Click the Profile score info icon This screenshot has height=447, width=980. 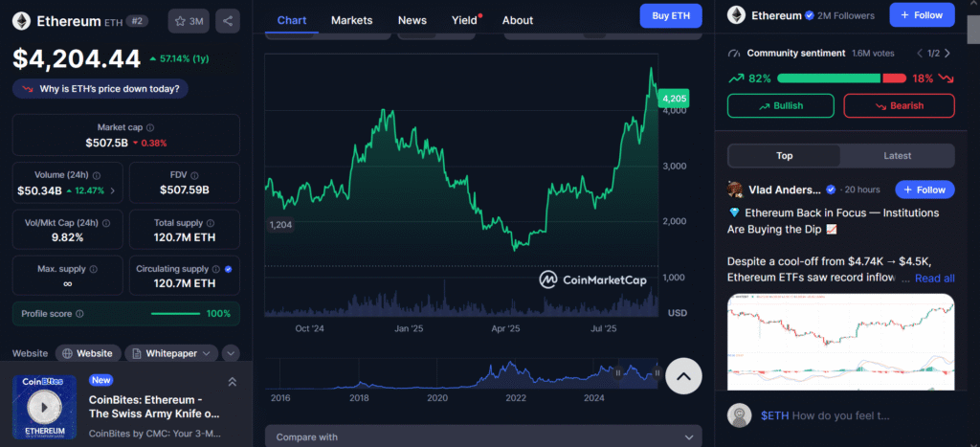(x=79, y=314)
